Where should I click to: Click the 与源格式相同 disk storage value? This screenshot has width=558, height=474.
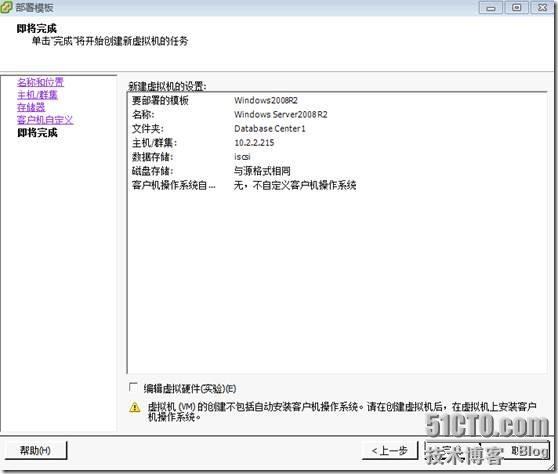point(262,171)
